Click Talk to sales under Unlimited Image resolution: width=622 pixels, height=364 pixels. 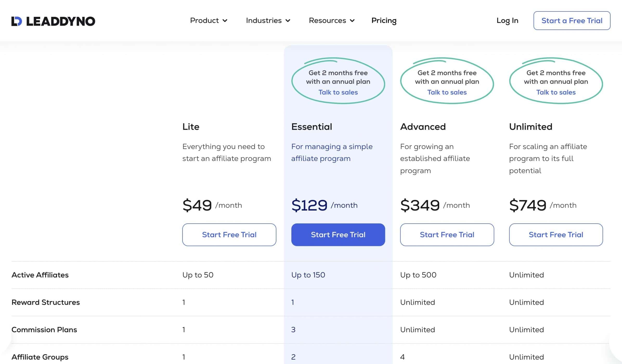click(x=556, y=92)
